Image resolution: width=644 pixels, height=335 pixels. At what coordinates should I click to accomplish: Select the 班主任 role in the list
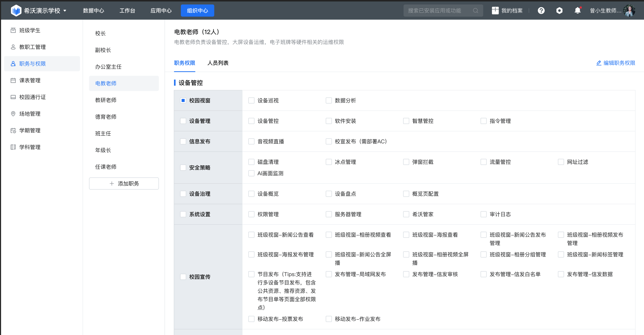[x=103, y=134]
